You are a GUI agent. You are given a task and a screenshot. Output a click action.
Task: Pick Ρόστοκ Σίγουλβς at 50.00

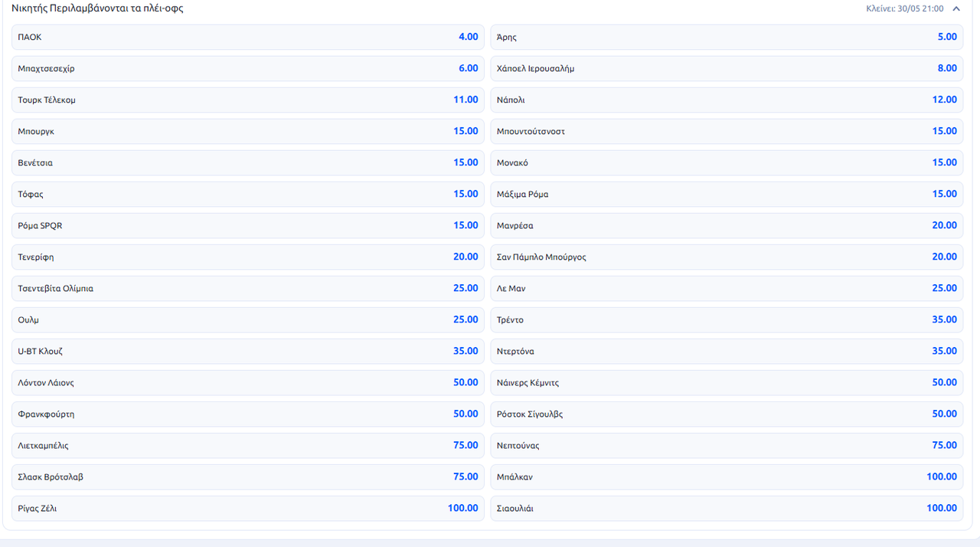pyautogui.click(x=727, y=414)
